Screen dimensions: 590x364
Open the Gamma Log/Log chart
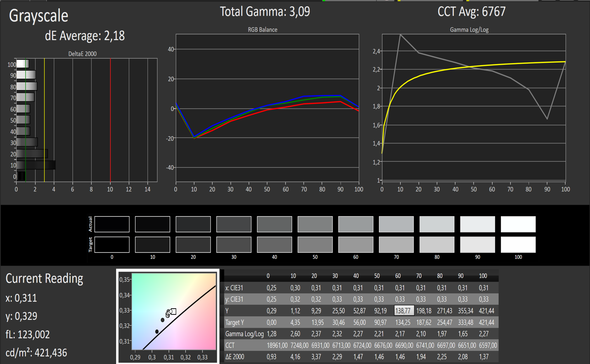coord(474,107)
